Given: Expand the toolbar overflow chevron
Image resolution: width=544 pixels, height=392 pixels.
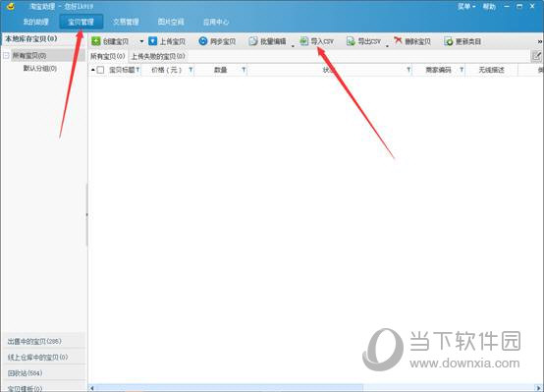Looking at the screenshot, I should click(x=540, y=41).
